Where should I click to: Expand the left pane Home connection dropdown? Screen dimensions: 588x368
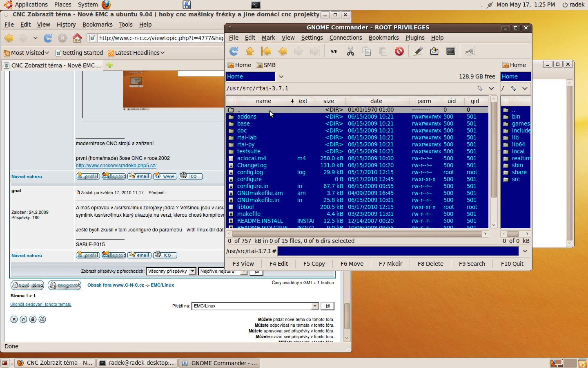281,76
